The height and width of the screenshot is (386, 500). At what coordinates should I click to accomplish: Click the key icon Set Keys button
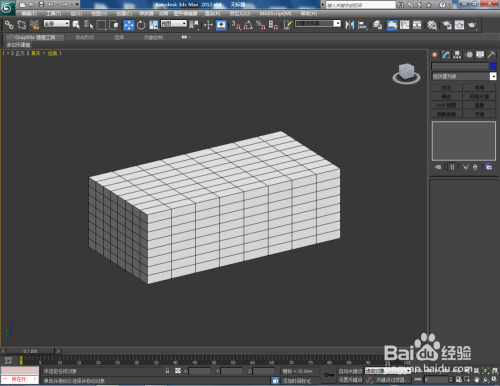(x=329, y=375)
